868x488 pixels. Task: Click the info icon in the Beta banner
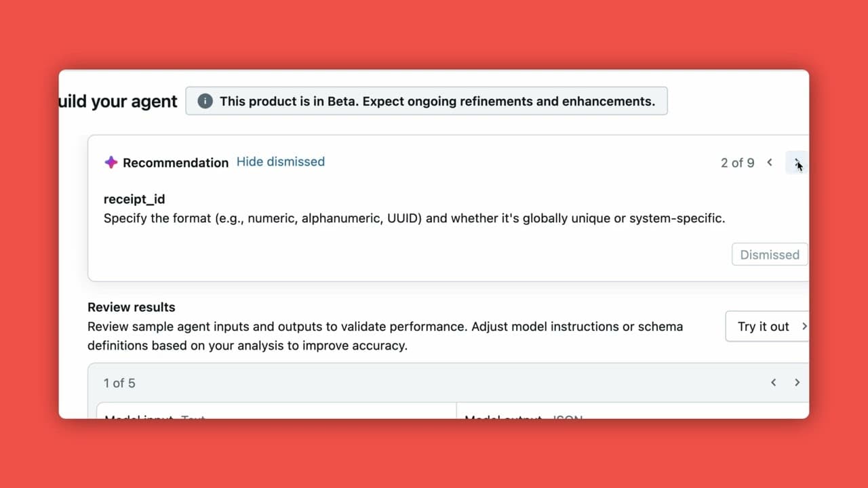pos(204,100)
